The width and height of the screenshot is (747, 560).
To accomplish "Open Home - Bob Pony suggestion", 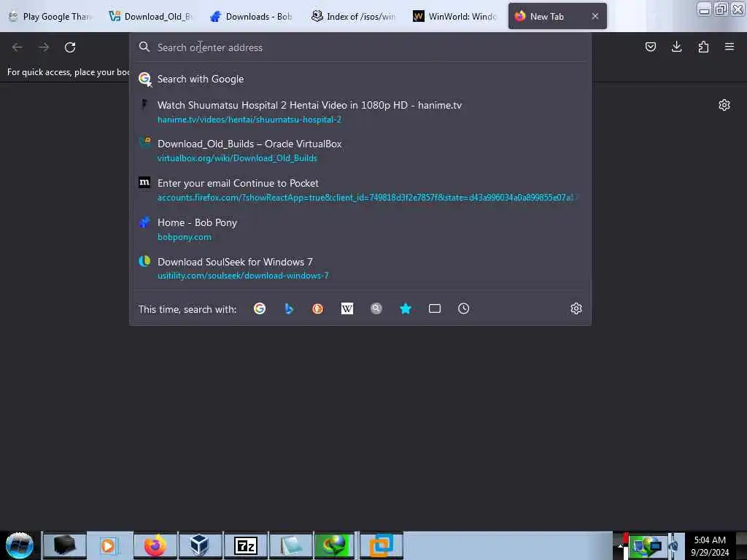I will [x=360, y=229].
